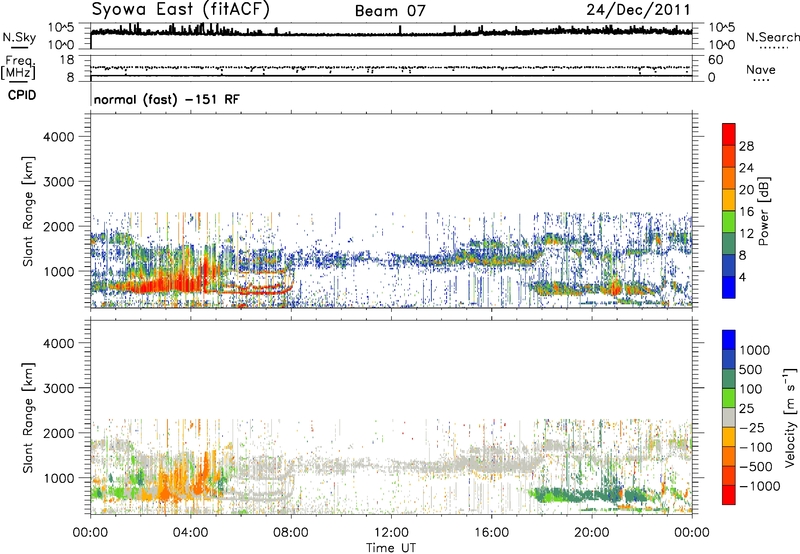Viewport: 800px width, 554px height.
Task: Select the orange 20–24 dB Power colorbar segment
Action: point(729,179)
